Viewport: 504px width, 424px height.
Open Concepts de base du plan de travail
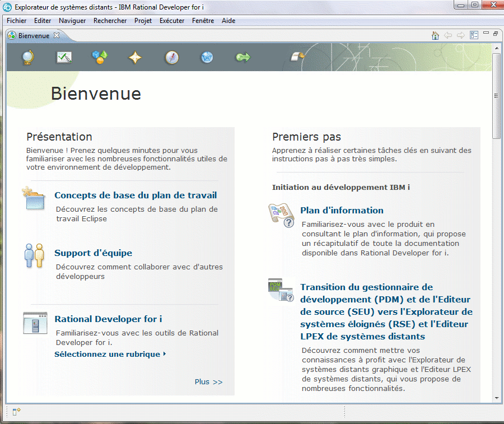tap(136, 195)
